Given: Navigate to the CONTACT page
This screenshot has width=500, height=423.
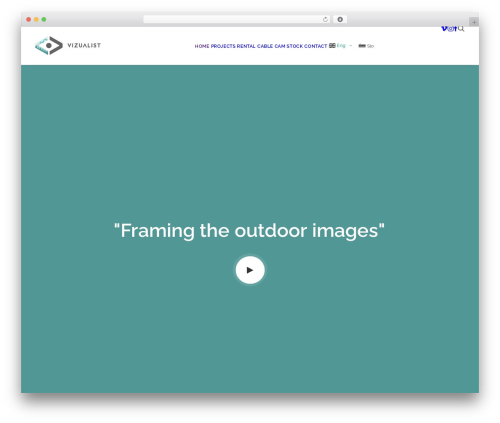Looking at the screenshot, I should coord(316,46).
